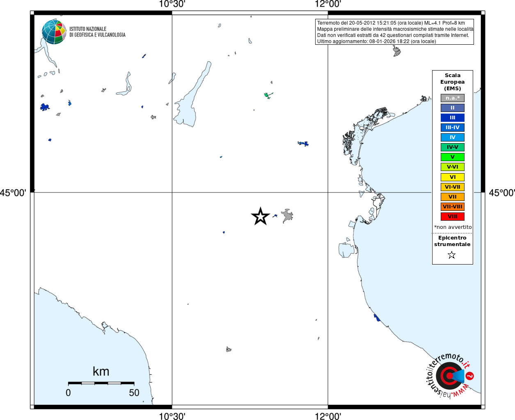Select the intensity VII-VIII legend swatch
Viewport: 515px width, 420px height.
tap(453, 207)
